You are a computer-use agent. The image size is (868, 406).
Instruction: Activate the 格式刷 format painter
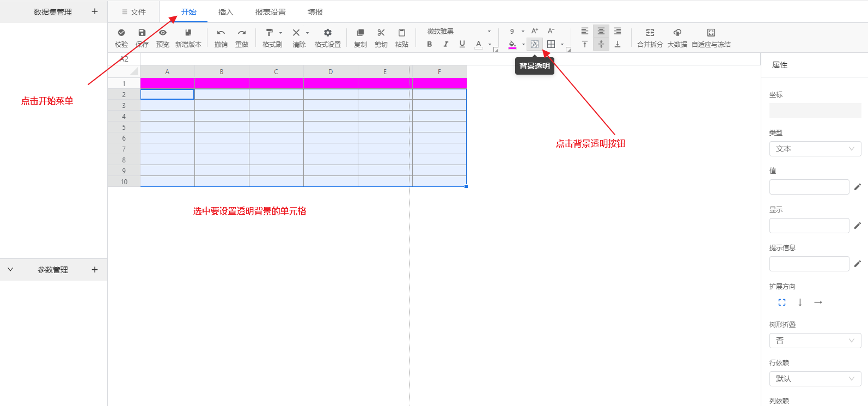(x=270, y=33)
